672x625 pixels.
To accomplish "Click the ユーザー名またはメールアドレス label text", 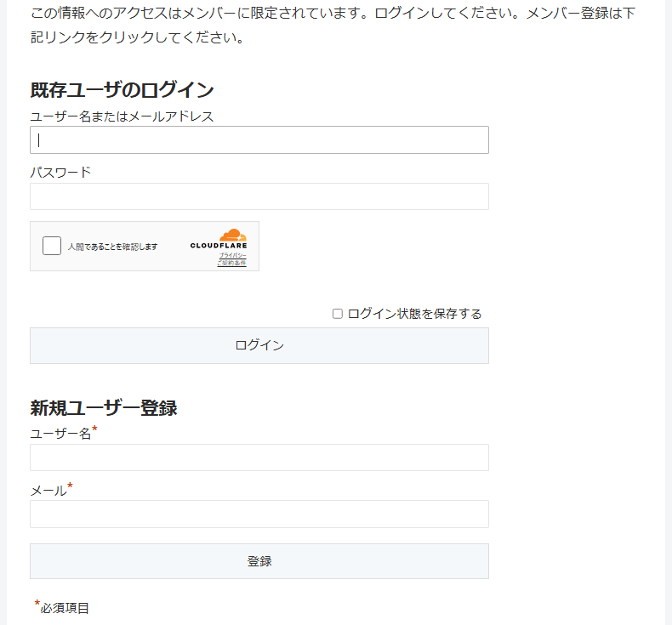I will [x=122, y=116].
